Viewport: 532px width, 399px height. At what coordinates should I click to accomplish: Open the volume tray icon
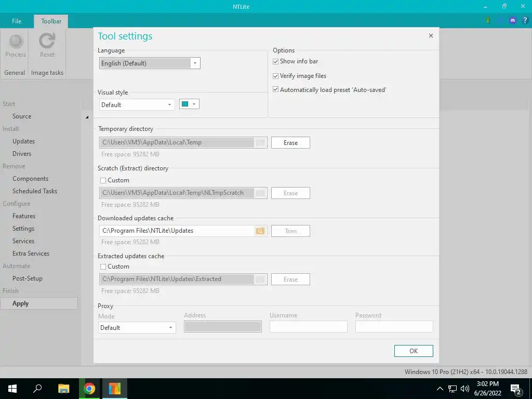465,389
